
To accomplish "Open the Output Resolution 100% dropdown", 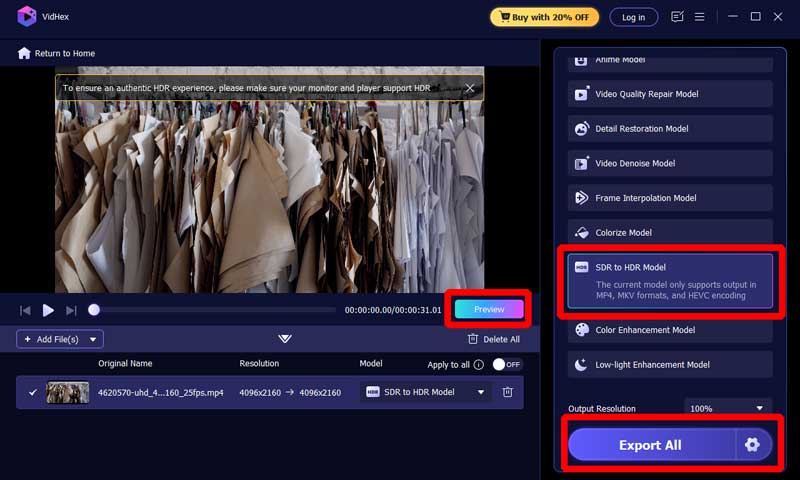I will click(x=727, y=408).
